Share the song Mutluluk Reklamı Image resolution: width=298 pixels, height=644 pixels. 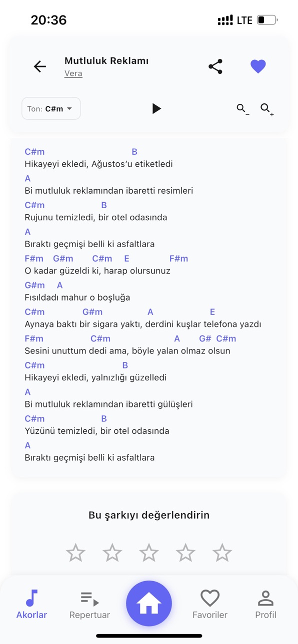pos(215,66)
